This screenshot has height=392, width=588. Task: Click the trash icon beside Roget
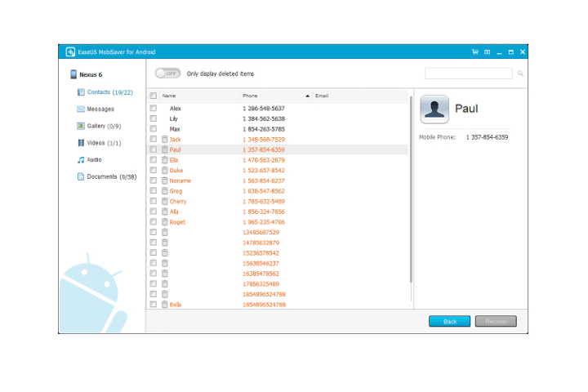pyautogui.click(x=165, y=221)
